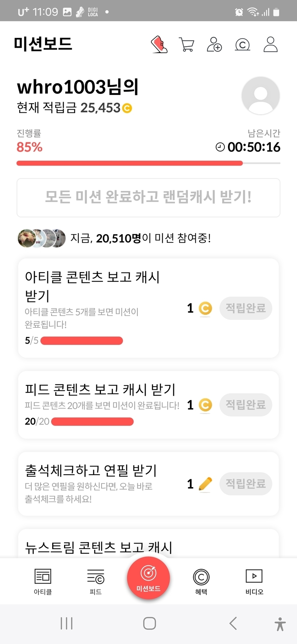Image resolution: width=297 pixels, height=644 pixels.
Task: Tap the add friend icon
Action: pyautogui.click(x=214, y=45)
